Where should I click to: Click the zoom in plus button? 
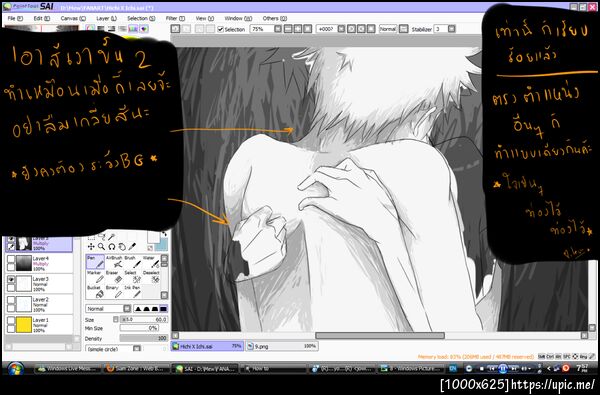(297, 29)
